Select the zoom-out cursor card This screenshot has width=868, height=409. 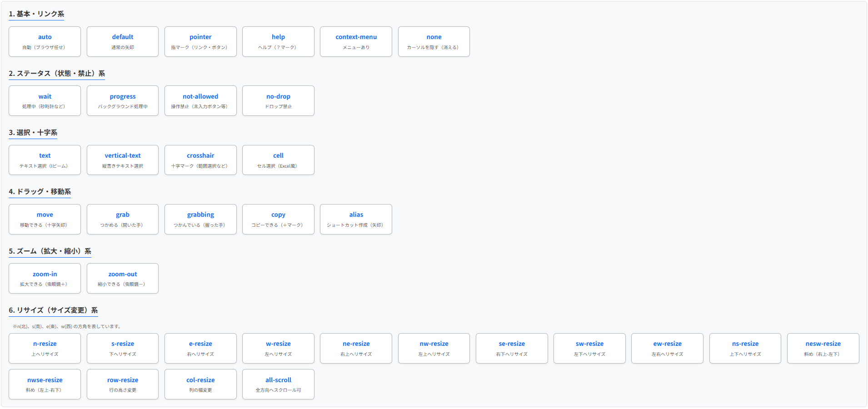coord(122,278)
